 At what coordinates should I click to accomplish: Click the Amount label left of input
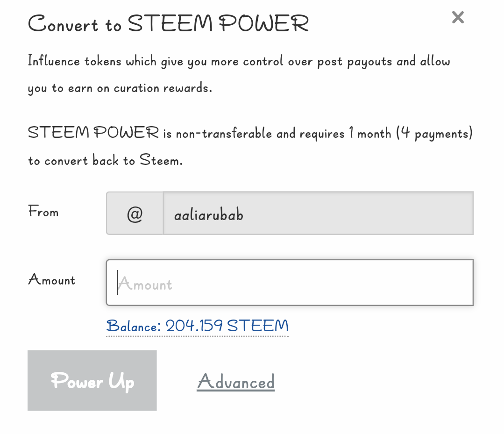(51, 280)
